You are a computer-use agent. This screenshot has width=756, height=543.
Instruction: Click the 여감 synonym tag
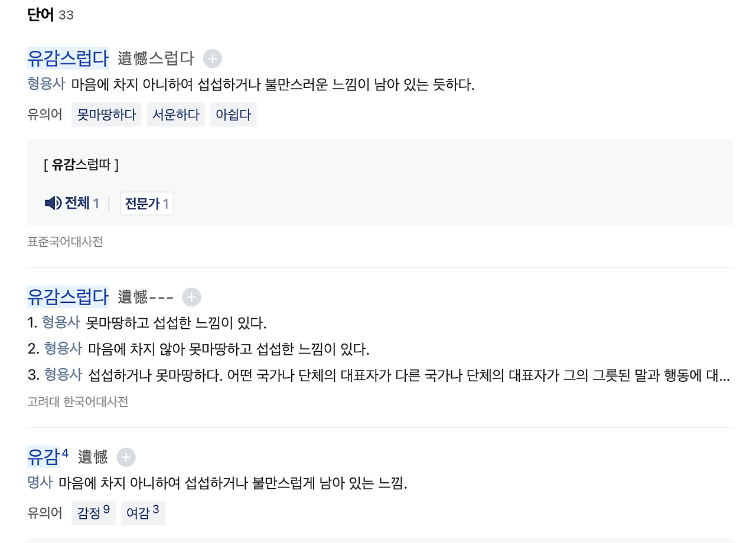143,513
